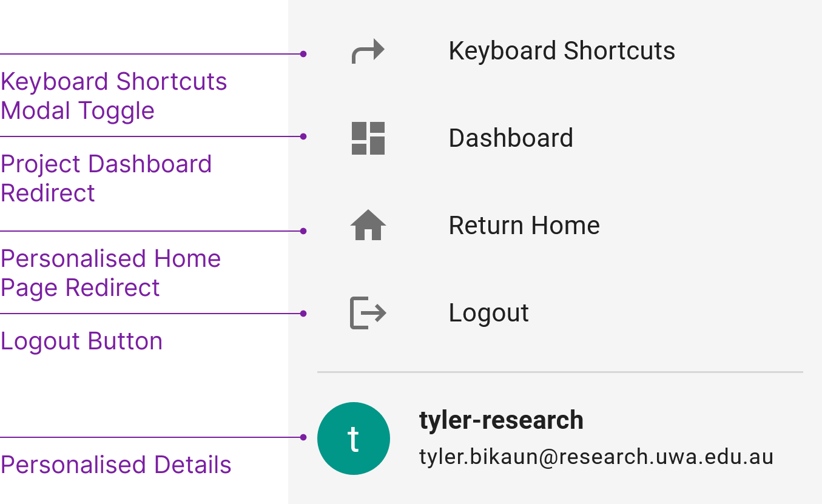Open the Keyboard Shortcuts menu item
The height and width of the screenshot is (504, 822).
pyautogui.click(x=561, y=51)
